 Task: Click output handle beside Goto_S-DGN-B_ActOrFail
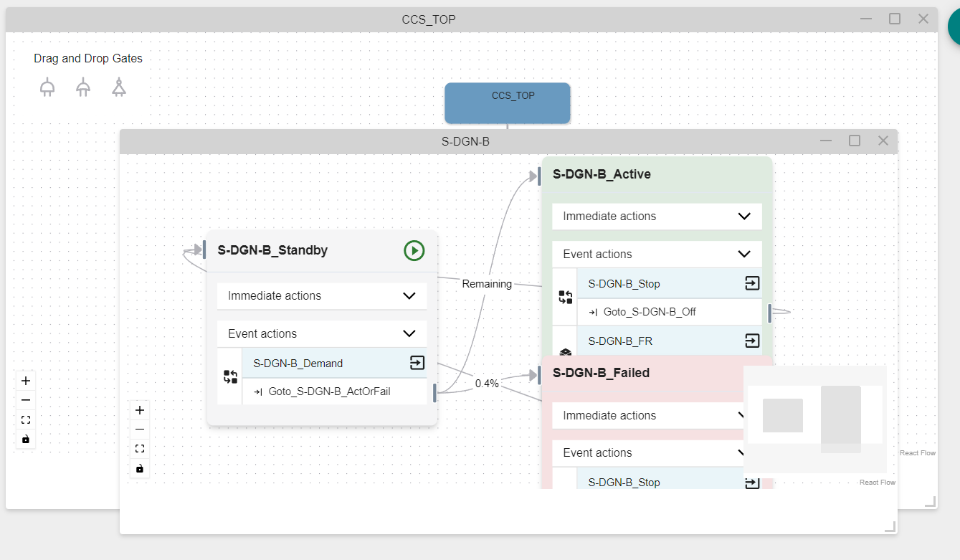(x=434, y=393)
